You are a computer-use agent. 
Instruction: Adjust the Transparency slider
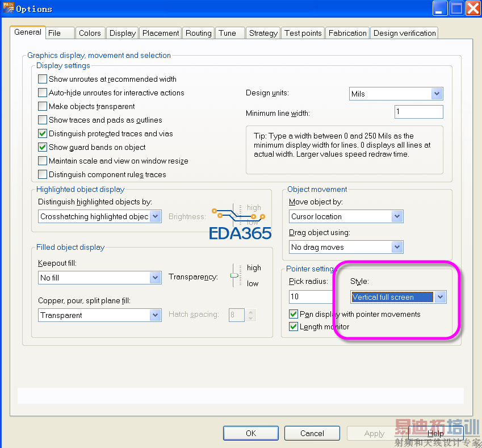pyautogui.click(x=234, y=275)
